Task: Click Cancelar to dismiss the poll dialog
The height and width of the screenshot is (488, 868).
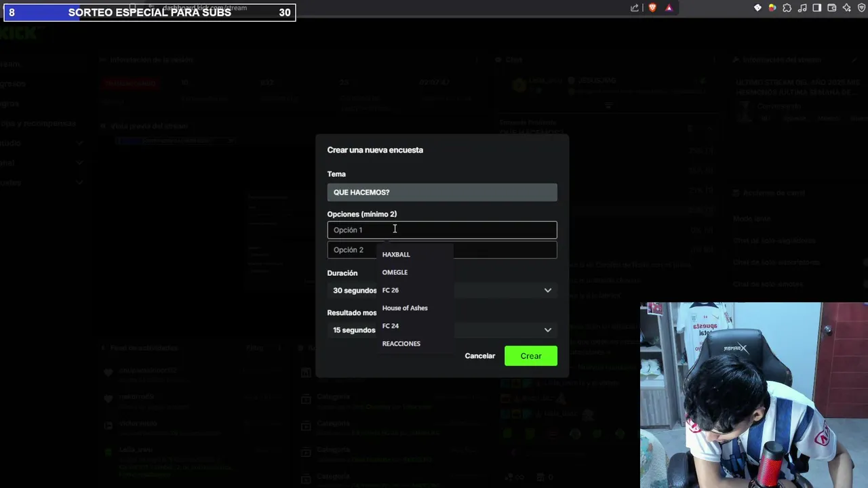Action: [480, 356]
